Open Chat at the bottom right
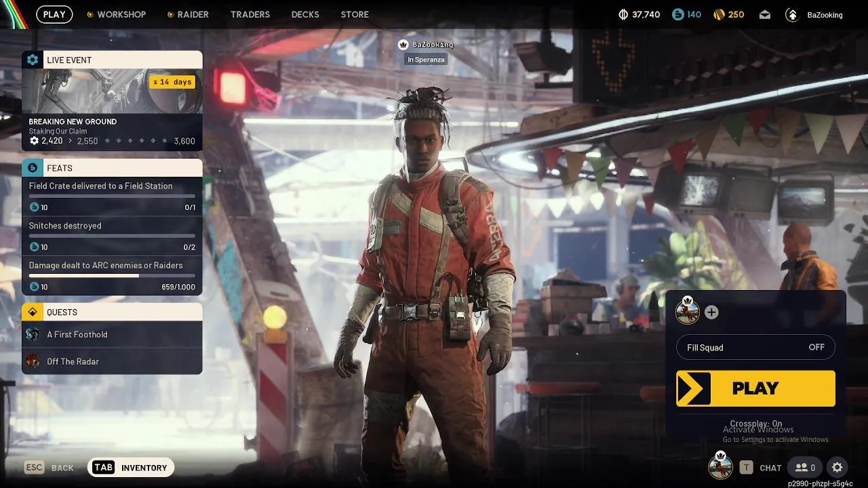 click(x=770, y=468)
